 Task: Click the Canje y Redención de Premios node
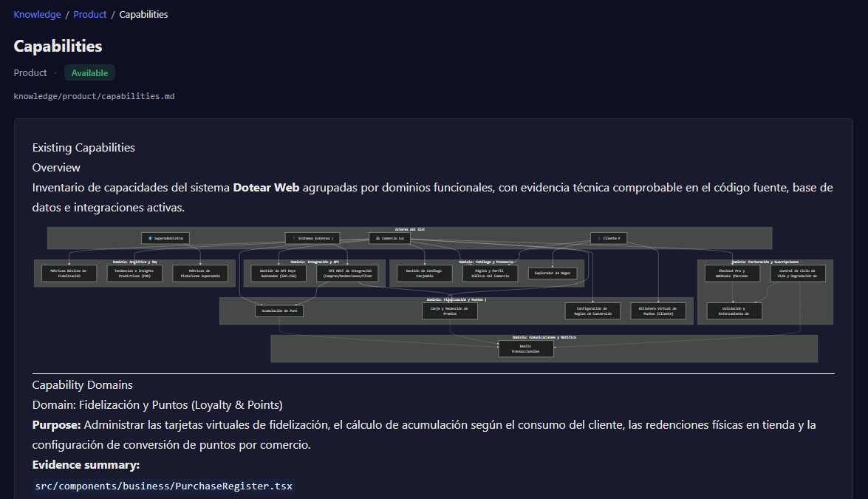point(449,310)
